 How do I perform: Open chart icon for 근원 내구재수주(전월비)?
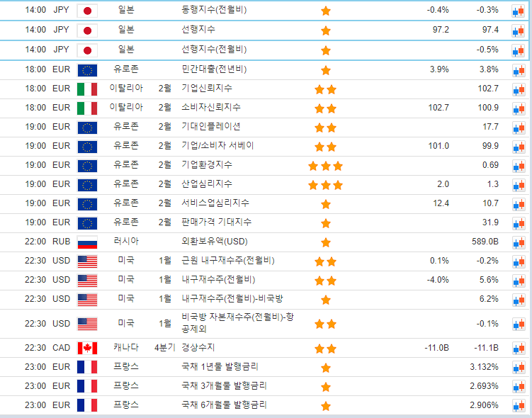pos(517,261)
